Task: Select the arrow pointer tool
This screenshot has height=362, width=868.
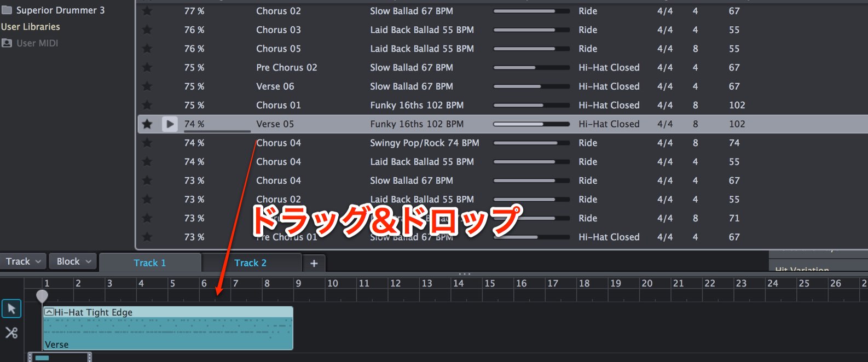Action: coord(11,309)
